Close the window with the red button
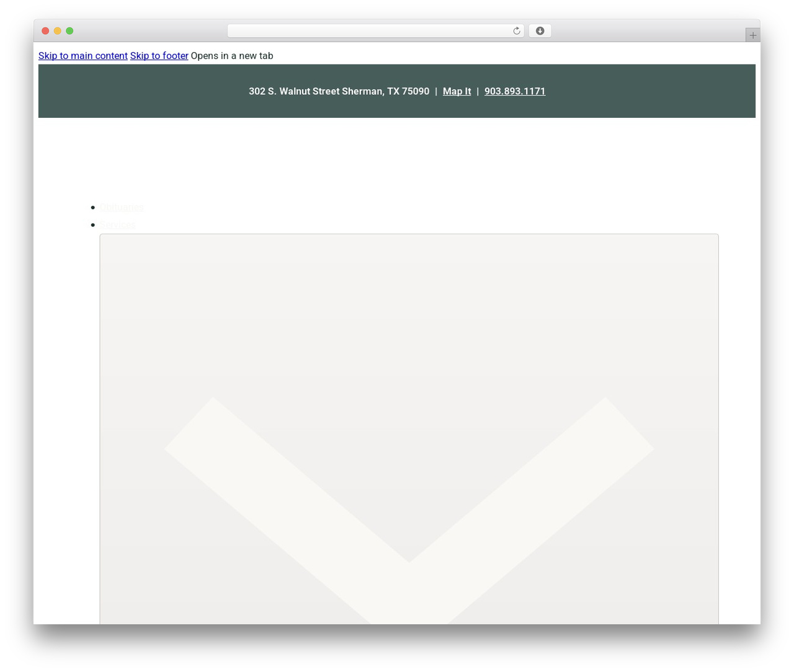The image size is (794, 672). coord(45,31)
